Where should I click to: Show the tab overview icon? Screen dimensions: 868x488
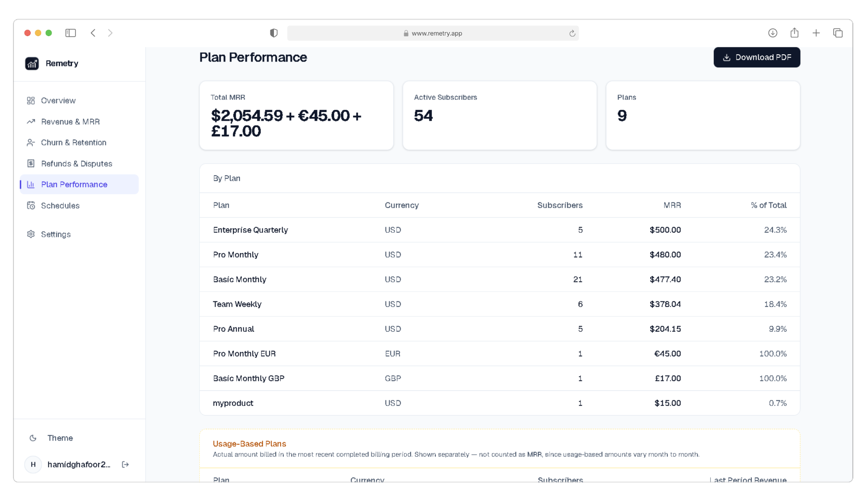point(838,33)
